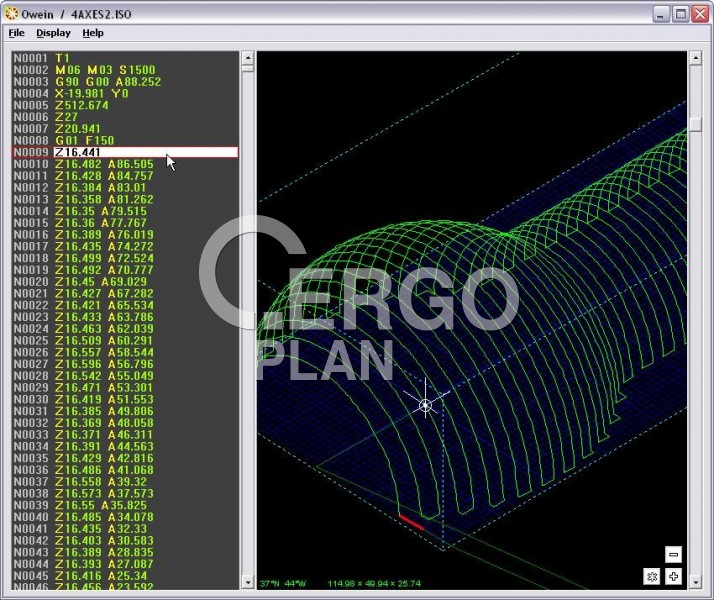Select line N0038 Z16.573 A37.573
Viewport: 714px width, 600px height.
click(125, 494)
